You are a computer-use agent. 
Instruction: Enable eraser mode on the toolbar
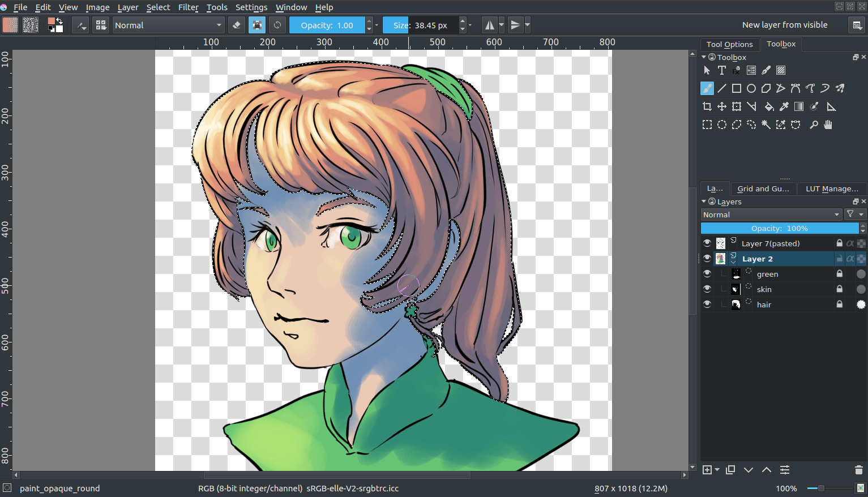(x=236, y=25)
